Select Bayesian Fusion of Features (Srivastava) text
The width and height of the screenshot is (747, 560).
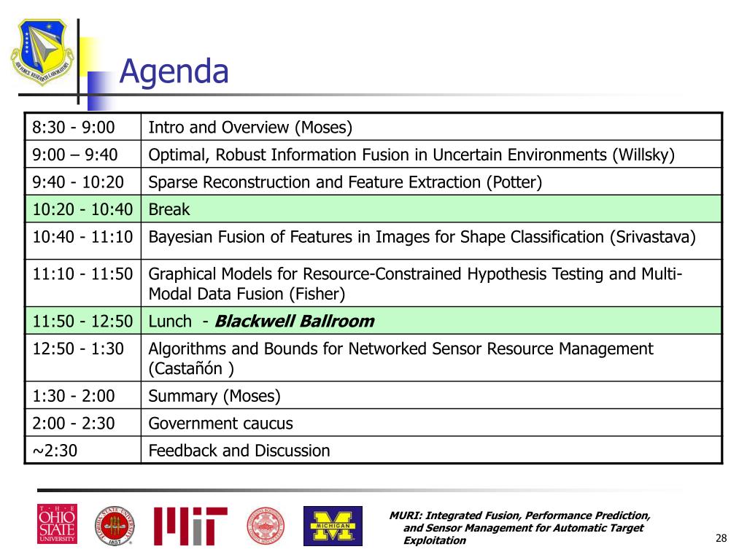click(x=422, y=237)
